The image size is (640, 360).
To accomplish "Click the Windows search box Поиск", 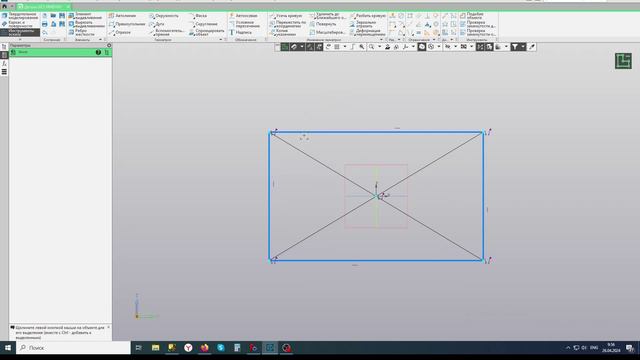I will pyautogui.click(x=73, y=348).
